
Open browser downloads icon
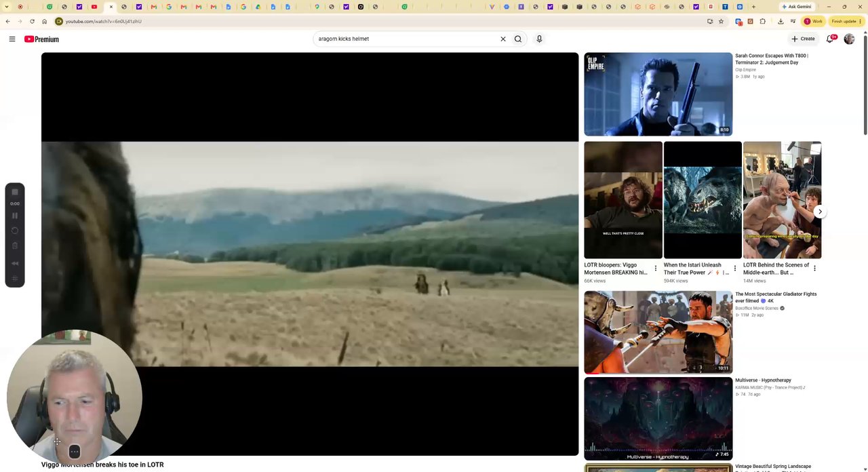click(x=781, y=21)
